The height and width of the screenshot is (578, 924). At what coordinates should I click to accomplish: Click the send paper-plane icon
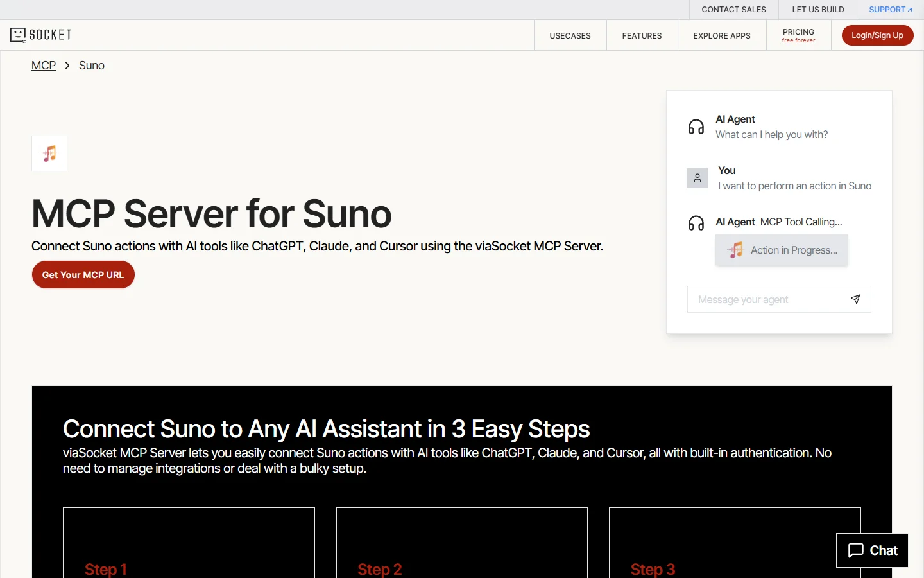pos(855,299)
